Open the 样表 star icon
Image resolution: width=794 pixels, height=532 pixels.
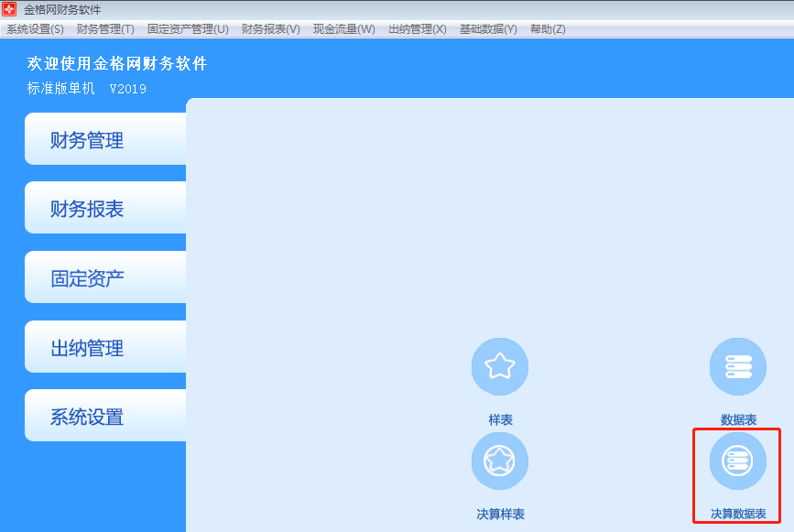point(500,366)
